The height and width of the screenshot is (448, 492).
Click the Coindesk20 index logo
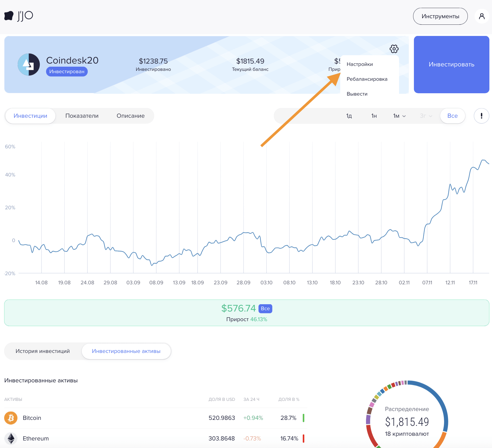29,64
